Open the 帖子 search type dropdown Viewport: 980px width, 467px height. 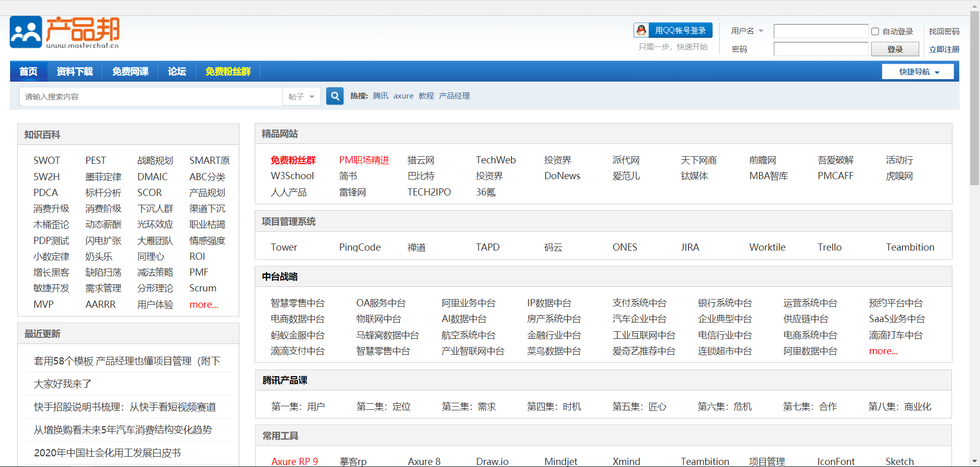(301, 96)
